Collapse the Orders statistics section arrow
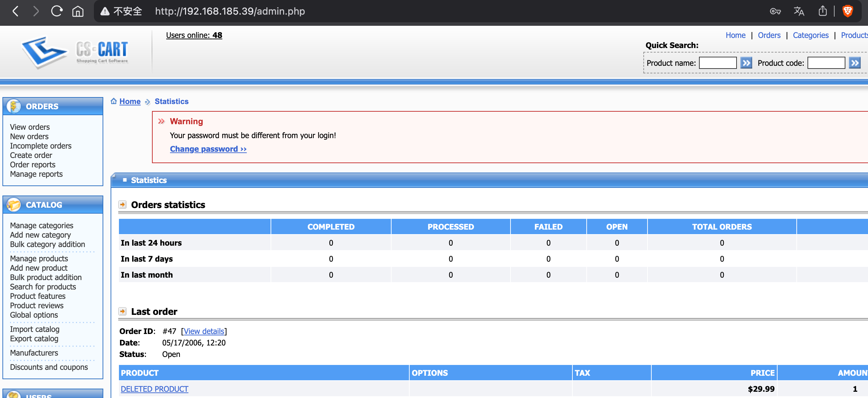The height and width of the screenshot is (398, 868). 122,205
